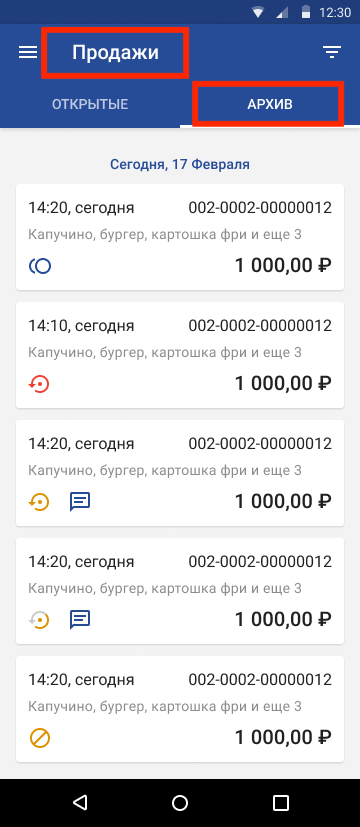Select the АРХИВ tab

click(270, 104)
